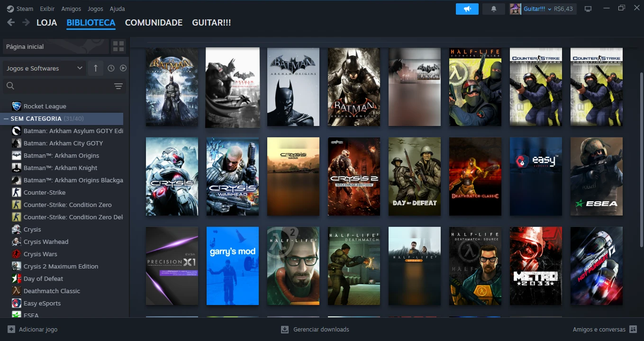Select Deathmatch Classic in the sidebar
This screenshot has height=341, width=644.
tap(67, 291)
